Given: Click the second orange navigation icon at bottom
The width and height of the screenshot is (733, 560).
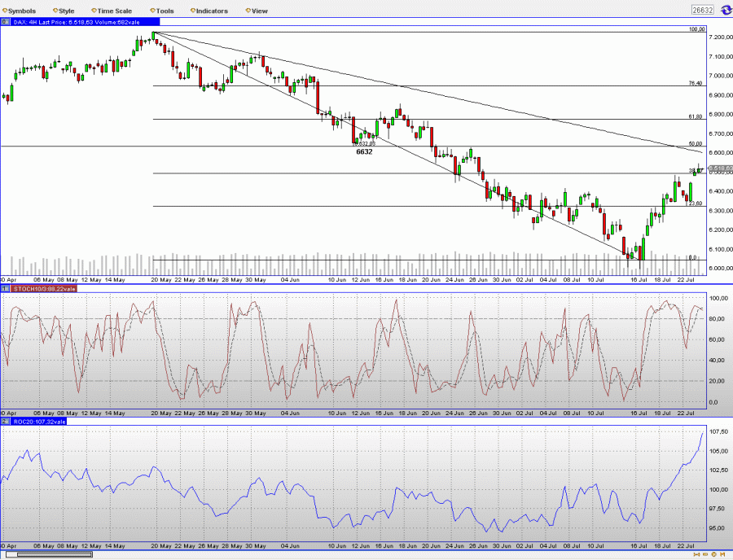Looking at the screenshot, I should point(705,554).
